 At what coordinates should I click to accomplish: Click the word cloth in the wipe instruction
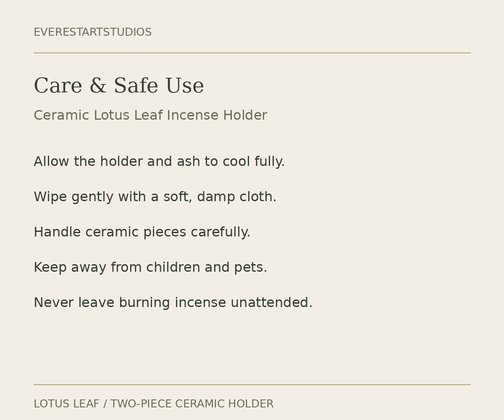(x=258, y=197)
